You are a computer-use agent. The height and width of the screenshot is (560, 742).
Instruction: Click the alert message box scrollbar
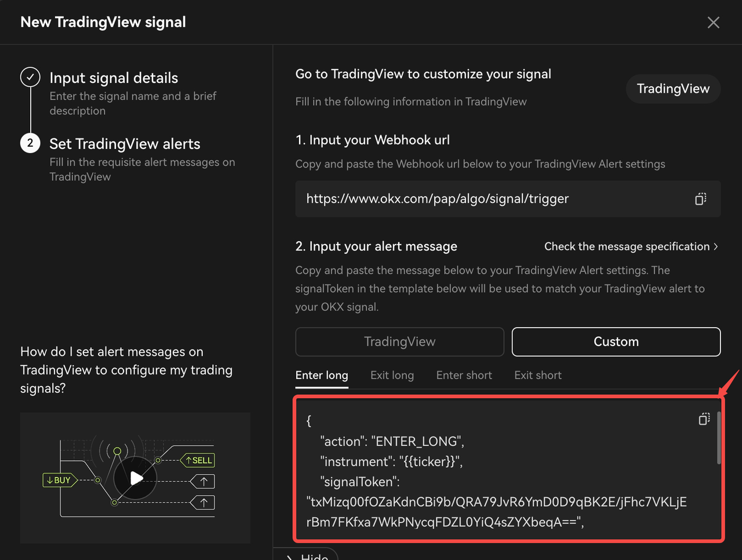pyautogui.click(x=719, y=438)
